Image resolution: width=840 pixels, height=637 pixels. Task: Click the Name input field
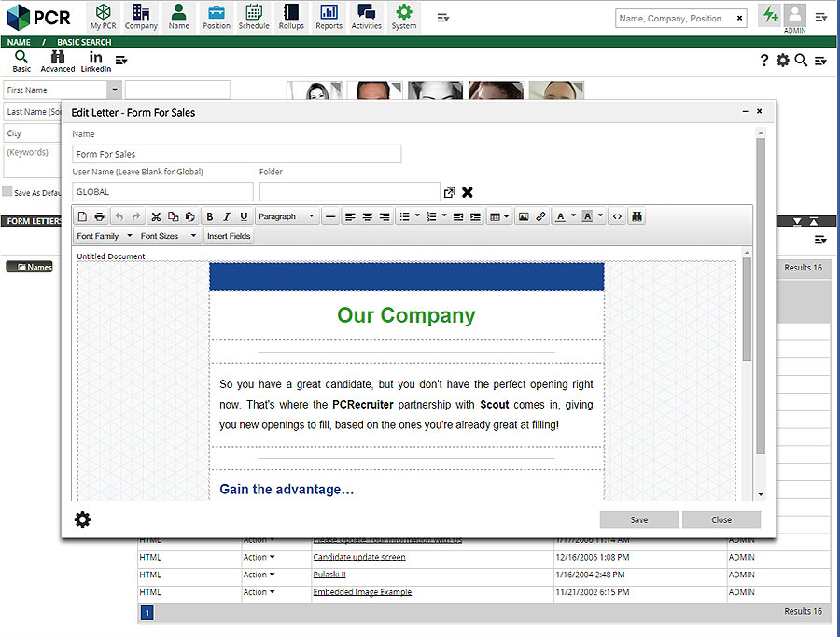[237, 154]
